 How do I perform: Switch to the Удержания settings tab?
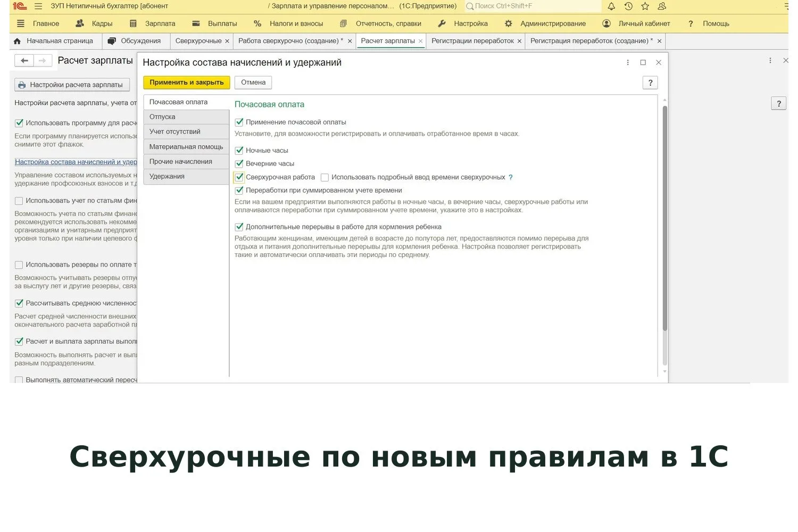186,177
